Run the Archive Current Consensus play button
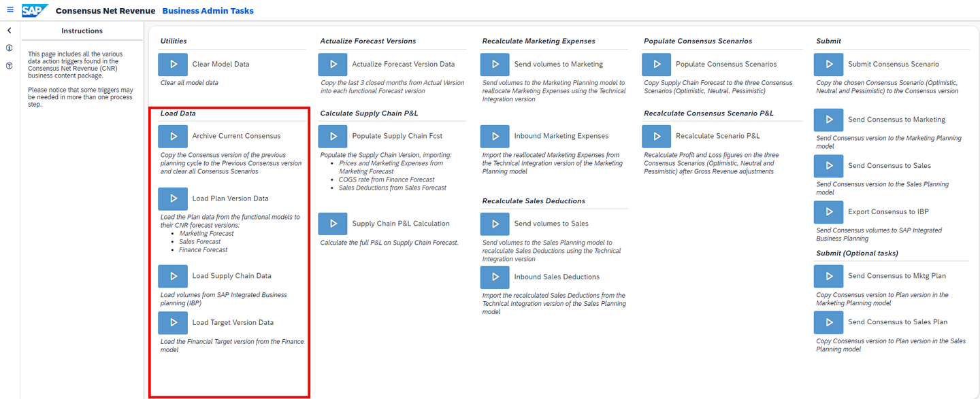The image size is (980, 399). (173, 136)
